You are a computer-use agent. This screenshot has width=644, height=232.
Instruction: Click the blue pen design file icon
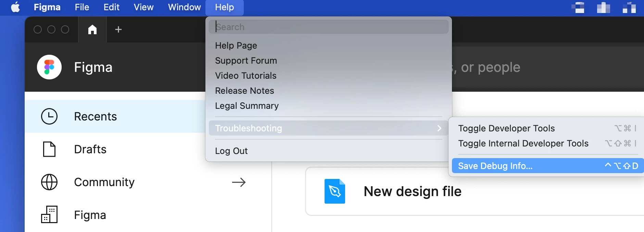pos(335,191)
